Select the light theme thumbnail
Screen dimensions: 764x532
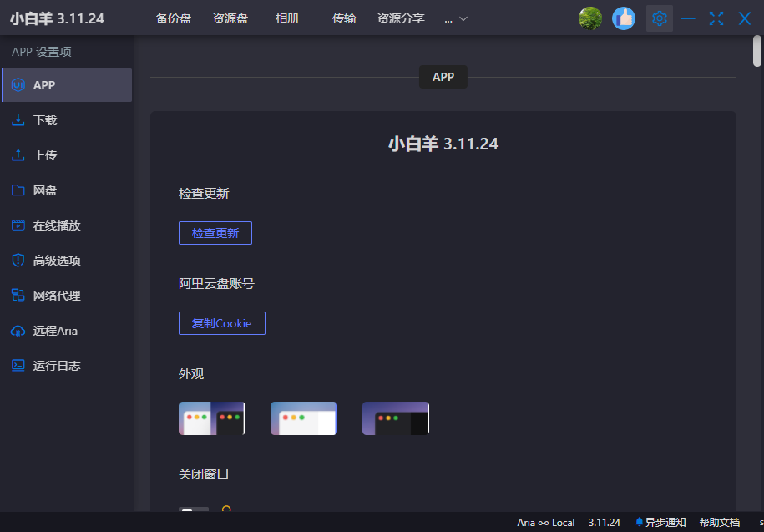tap(304, 418)
